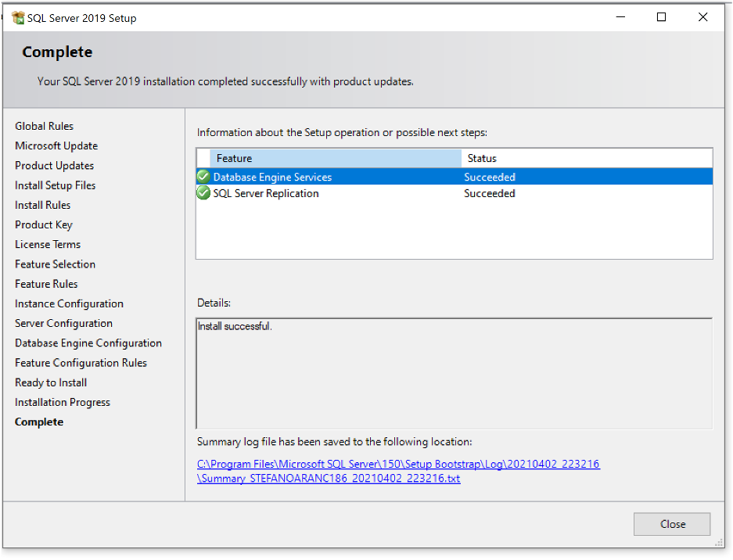Click the Server Configuration step
The height and width of the screenshot is (560, 733).
click(x=63, y=324)
